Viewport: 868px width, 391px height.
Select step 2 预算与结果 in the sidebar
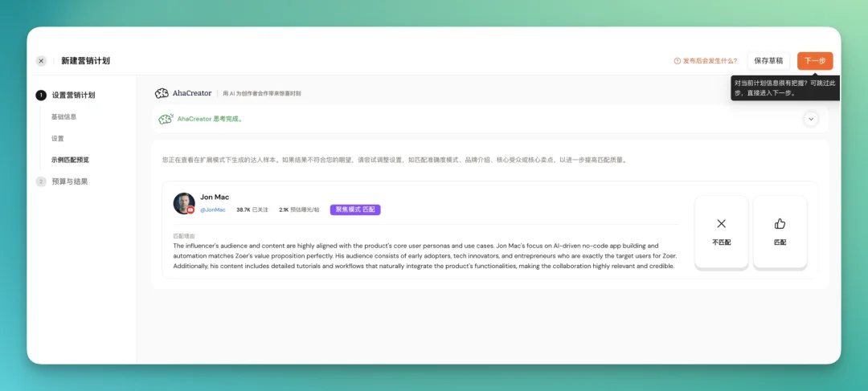[69, 181]
